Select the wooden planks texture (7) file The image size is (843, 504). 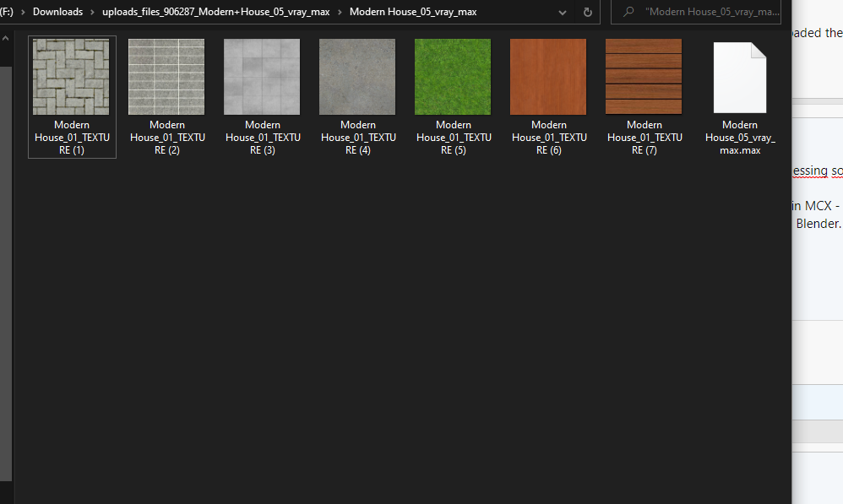pyautogui.click(x=644, y=77)
